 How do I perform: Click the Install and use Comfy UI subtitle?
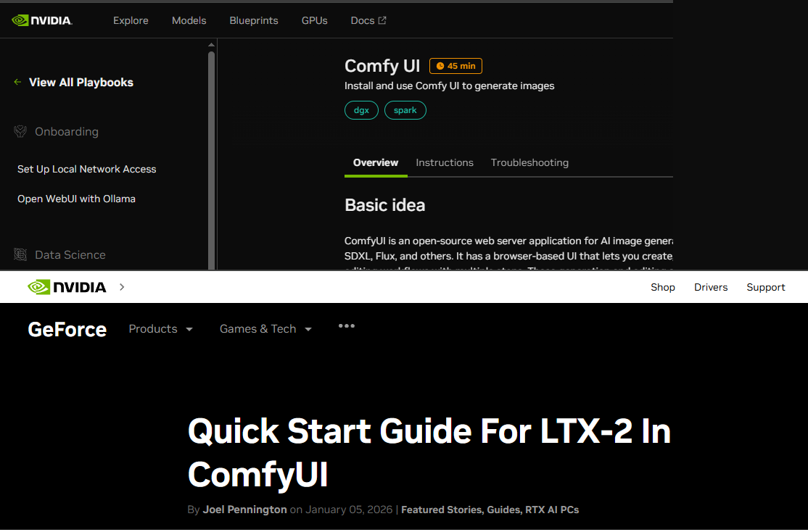click(450, 86)
